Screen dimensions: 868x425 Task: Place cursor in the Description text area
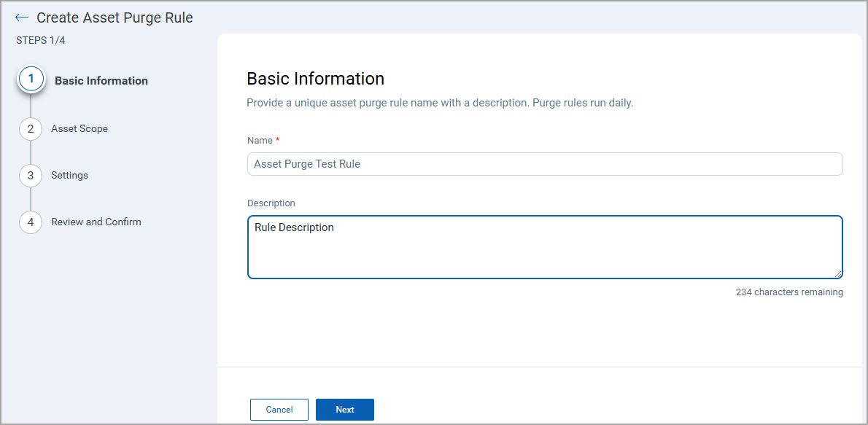(x=545, y=246)
